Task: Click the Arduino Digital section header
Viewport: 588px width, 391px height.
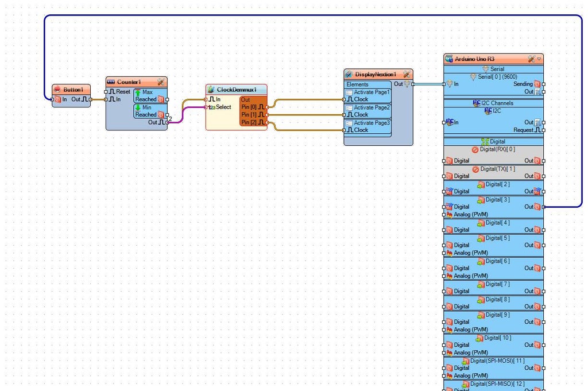Action: [493, 142]
